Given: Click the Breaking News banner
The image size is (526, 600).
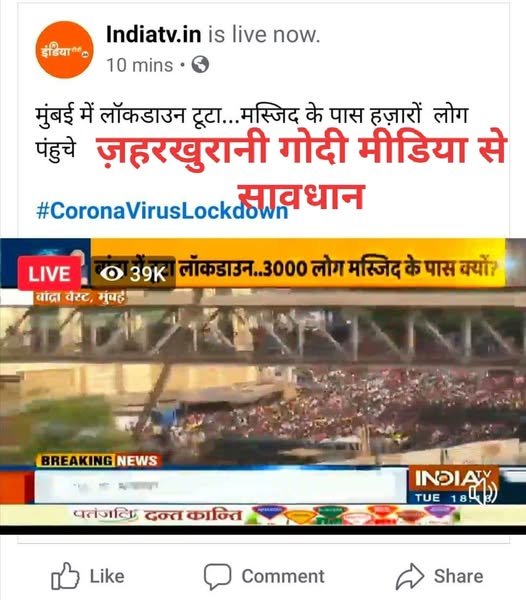Looking at the screenshot, I should coord(99,460).
